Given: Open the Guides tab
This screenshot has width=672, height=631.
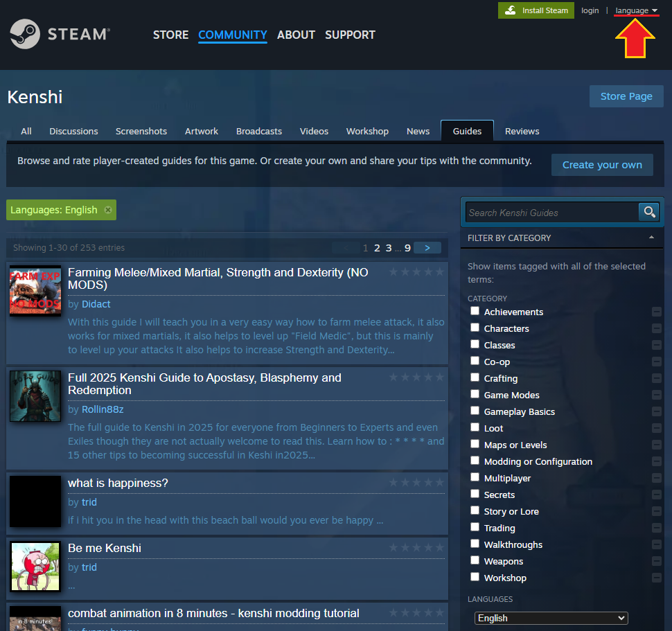Looking at the screenshot, I should coord(467,131).
